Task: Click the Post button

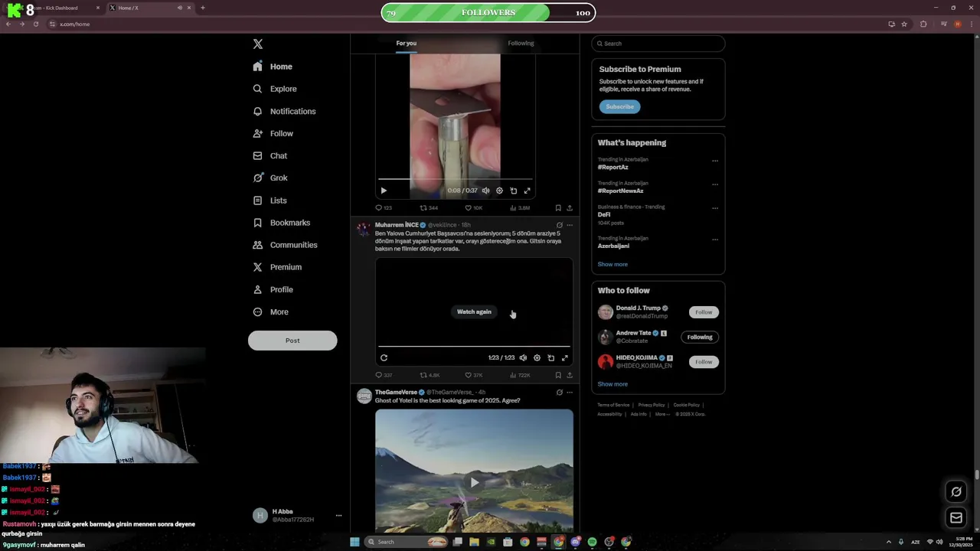Action: [x=292, y=341]
